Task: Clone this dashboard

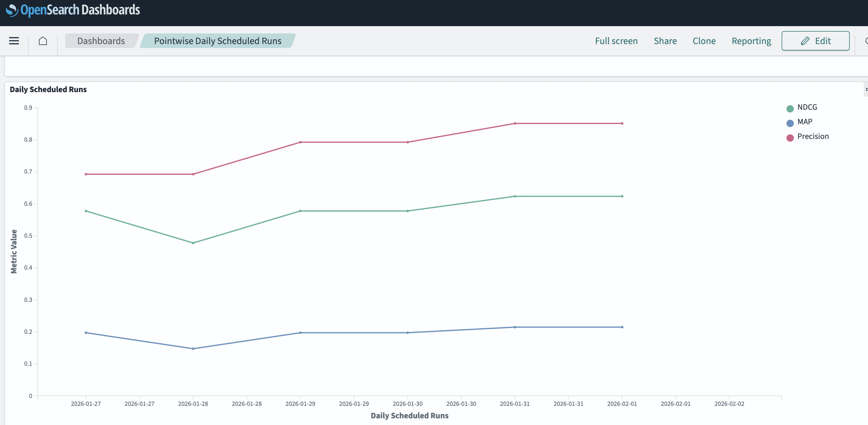Action: (x=704, y=41)
